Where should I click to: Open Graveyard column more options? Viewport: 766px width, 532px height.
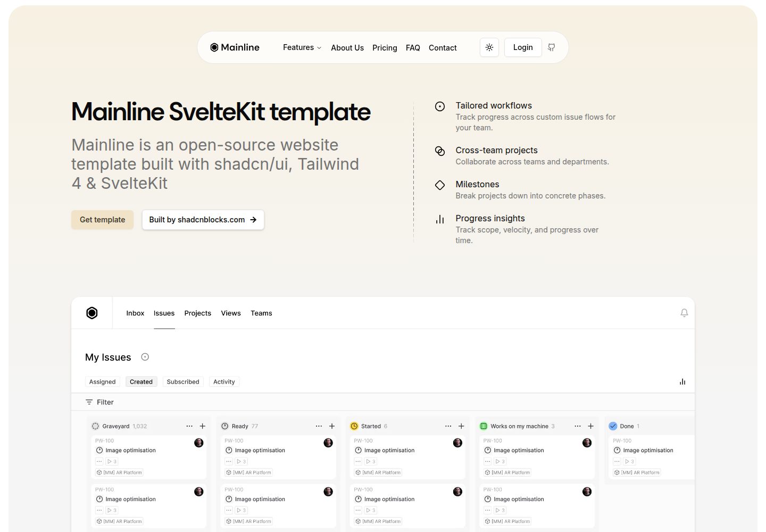point(189,426)
